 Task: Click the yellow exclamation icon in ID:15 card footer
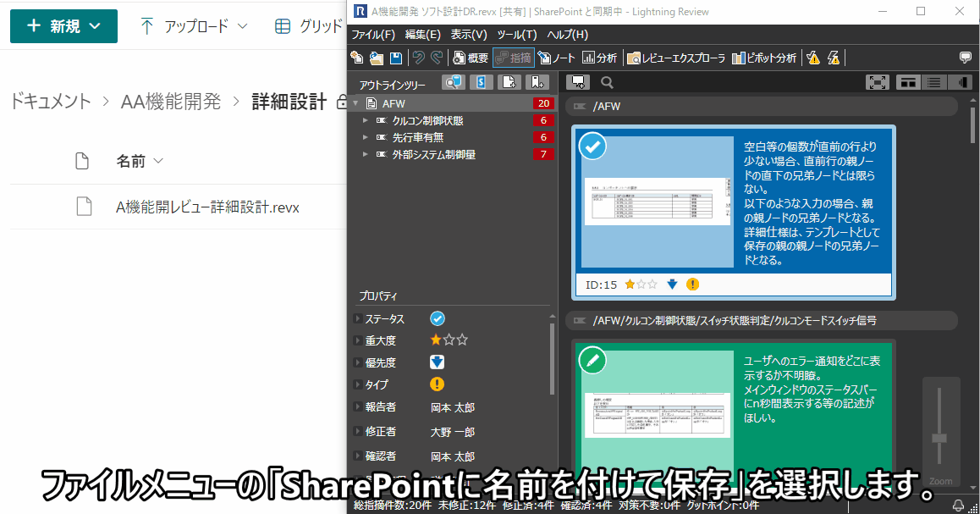coord(692,285)
